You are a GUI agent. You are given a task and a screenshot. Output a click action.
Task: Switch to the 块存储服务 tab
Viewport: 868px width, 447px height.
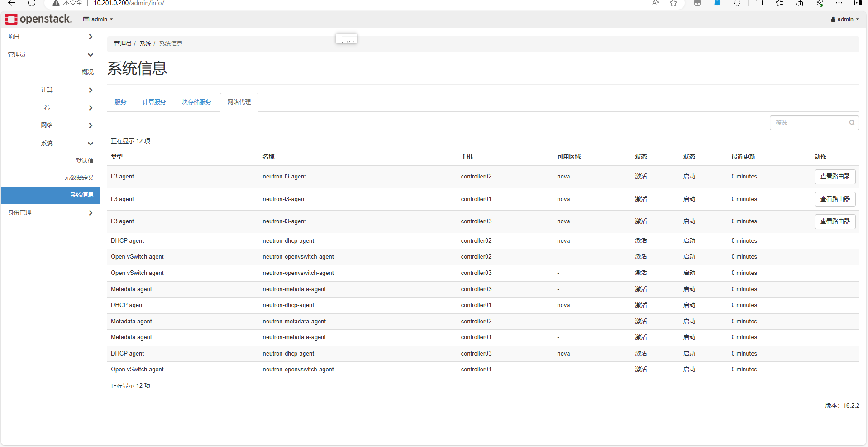(196, 102)
